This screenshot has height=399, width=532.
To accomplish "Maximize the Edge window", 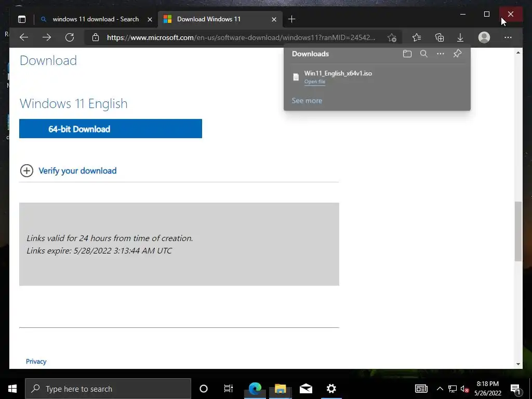I will click(486, 14).
